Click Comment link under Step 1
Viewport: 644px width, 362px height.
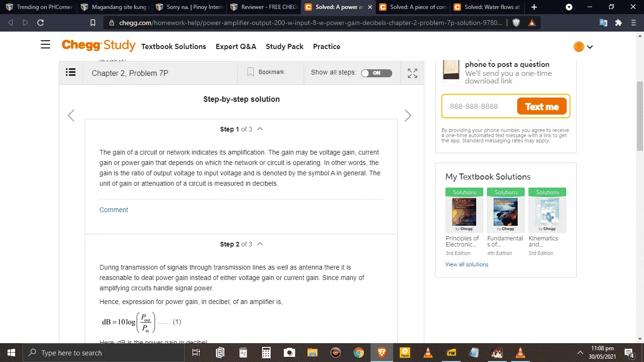[x=114, y=210]
